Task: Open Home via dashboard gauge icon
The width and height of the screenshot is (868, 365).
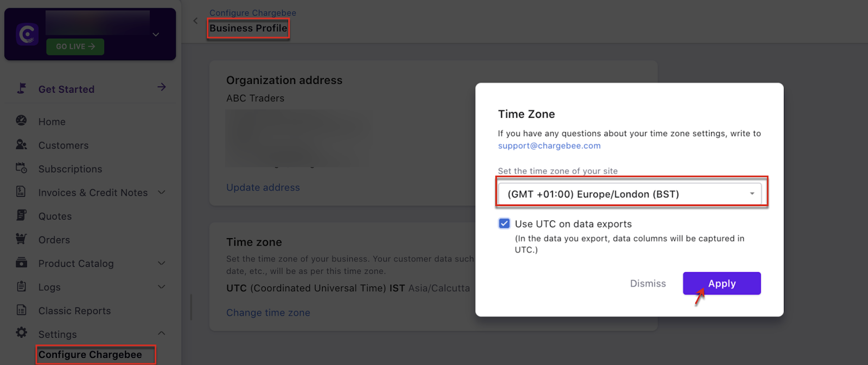Action: 21,120
